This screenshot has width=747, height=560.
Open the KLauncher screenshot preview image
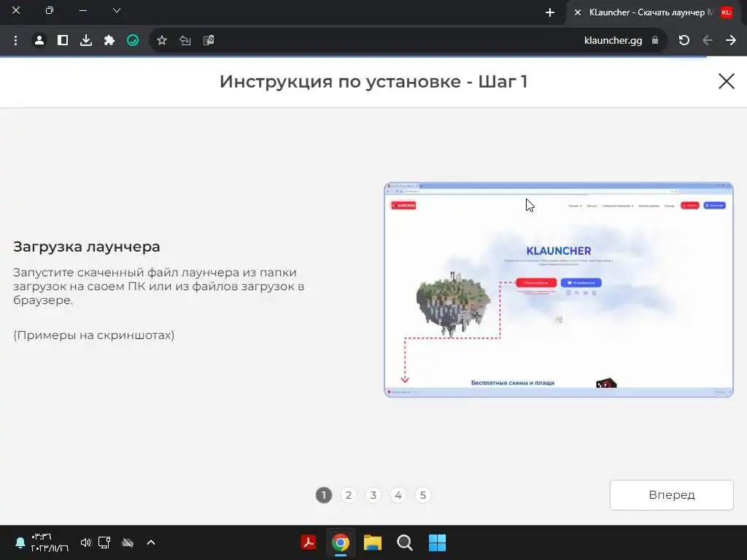click(x=559, y=289)
